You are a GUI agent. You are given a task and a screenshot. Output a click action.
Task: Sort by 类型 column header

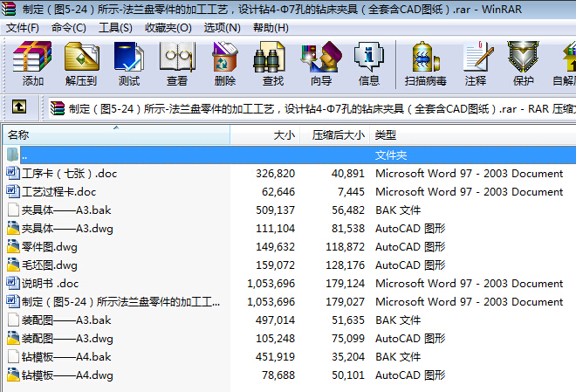coord(473,134)
